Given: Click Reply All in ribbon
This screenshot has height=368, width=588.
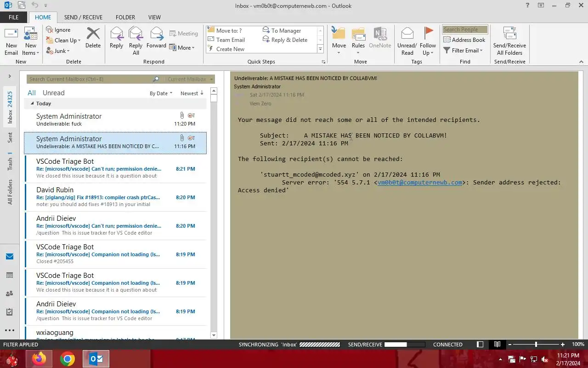Looking at the screenshot, I should coord(136,41).
